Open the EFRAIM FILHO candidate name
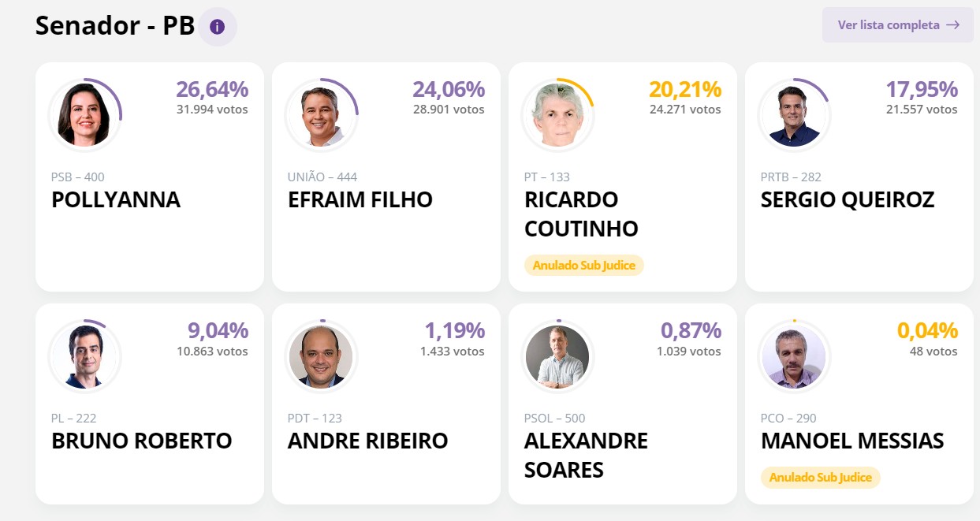980x521 pixels. pos(360,200)
